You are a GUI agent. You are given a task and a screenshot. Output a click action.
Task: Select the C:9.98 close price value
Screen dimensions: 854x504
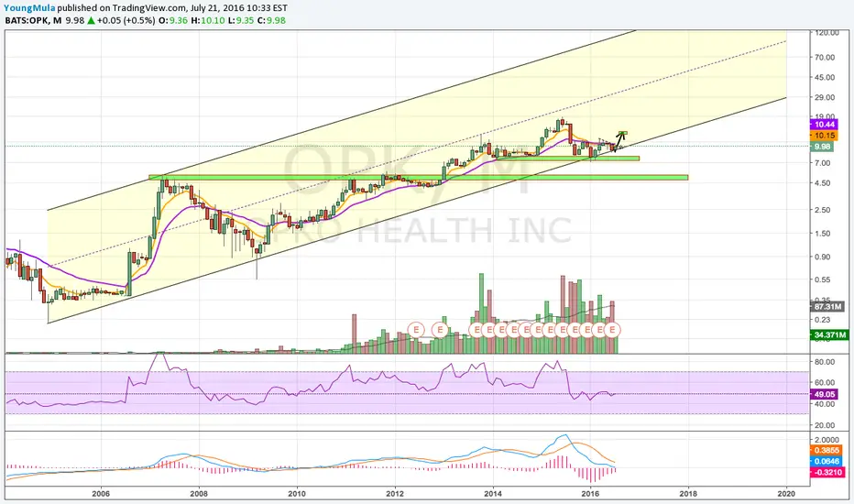271,21
